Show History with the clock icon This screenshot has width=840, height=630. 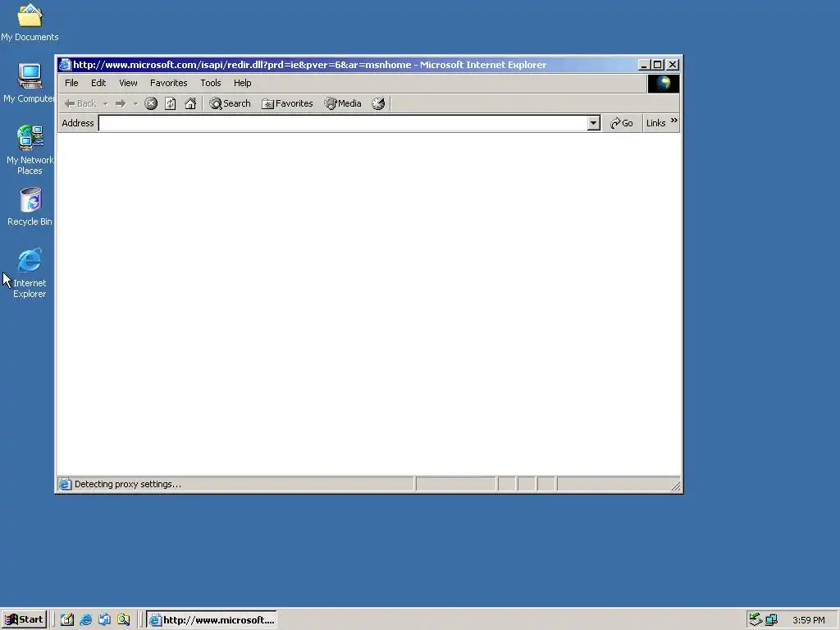378,103
